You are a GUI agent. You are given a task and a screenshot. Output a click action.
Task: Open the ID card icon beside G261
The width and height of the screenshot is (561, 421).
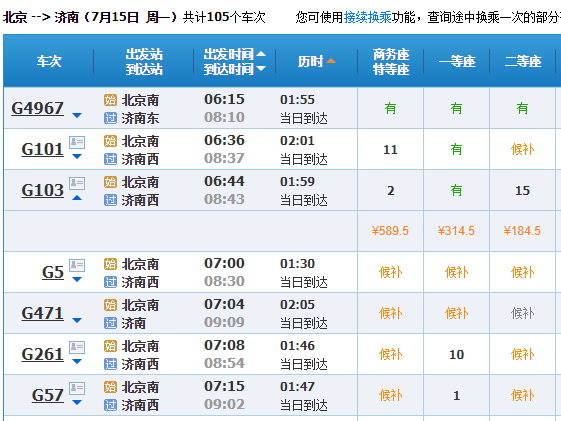coord(77,347)
